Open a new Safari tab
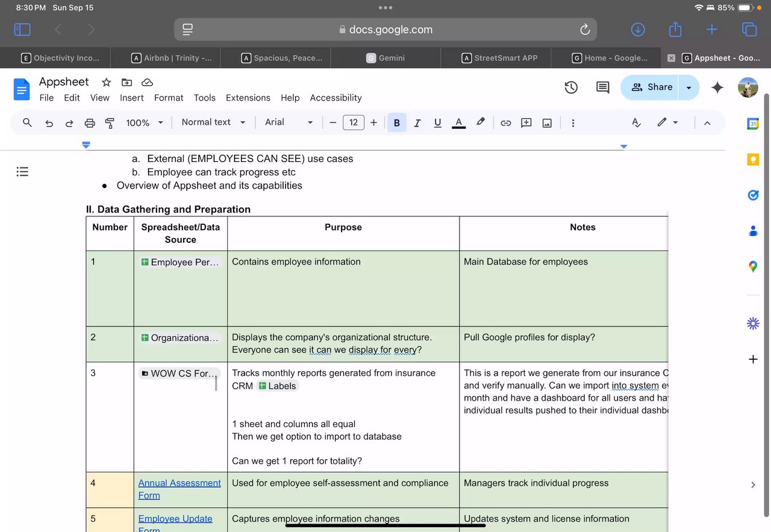 [x=712, y=29]
